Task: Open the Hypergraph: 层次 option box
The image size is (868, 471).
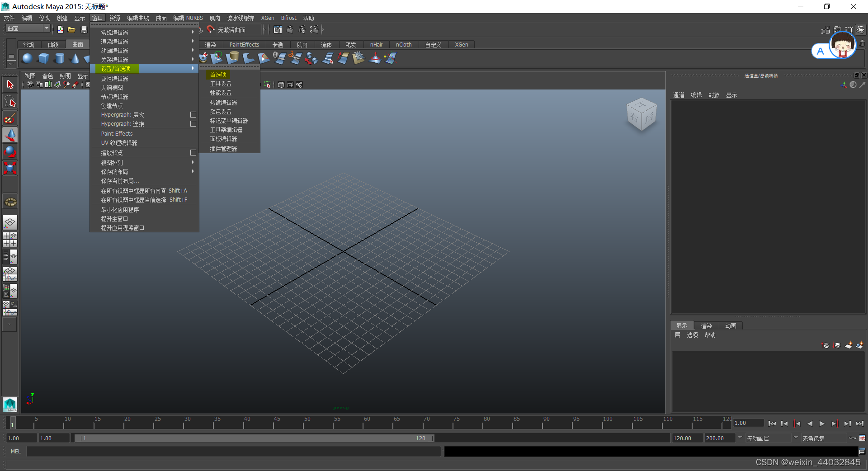Action: tap(193, 115)
